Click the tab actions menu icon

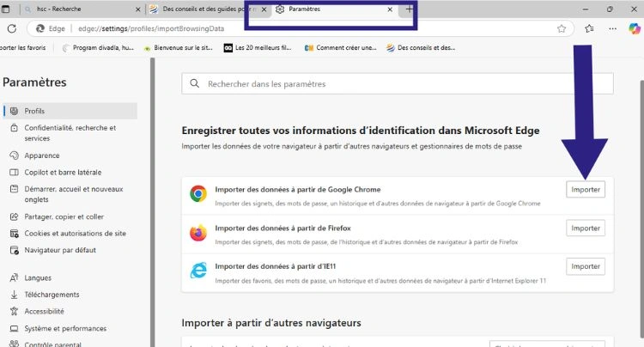coord(6,9)
